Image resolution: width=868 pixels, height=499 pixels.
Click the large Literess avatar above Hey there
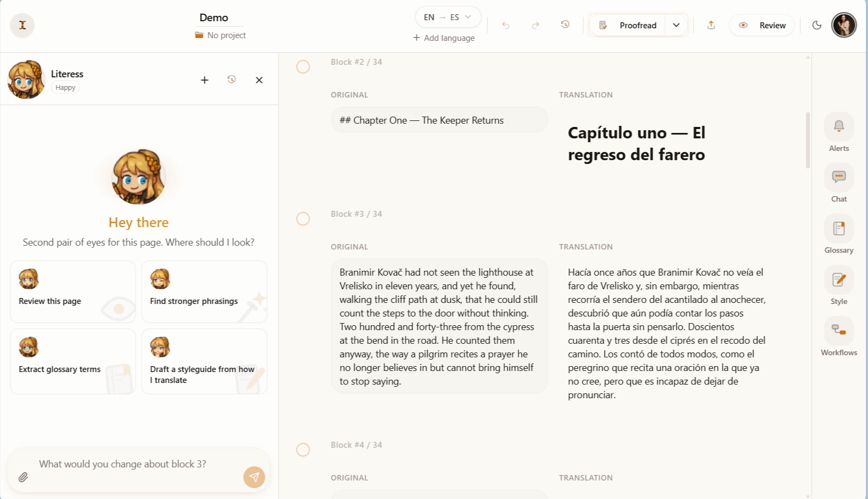pyautogui.click(x=138, y=177)
